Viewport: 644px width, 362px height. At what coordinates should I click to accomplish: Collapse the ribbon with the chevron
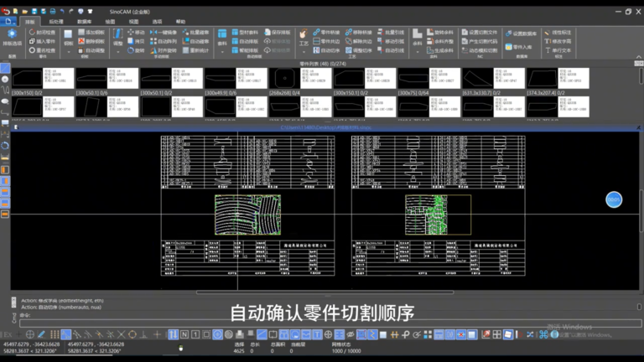pos(638,57)
